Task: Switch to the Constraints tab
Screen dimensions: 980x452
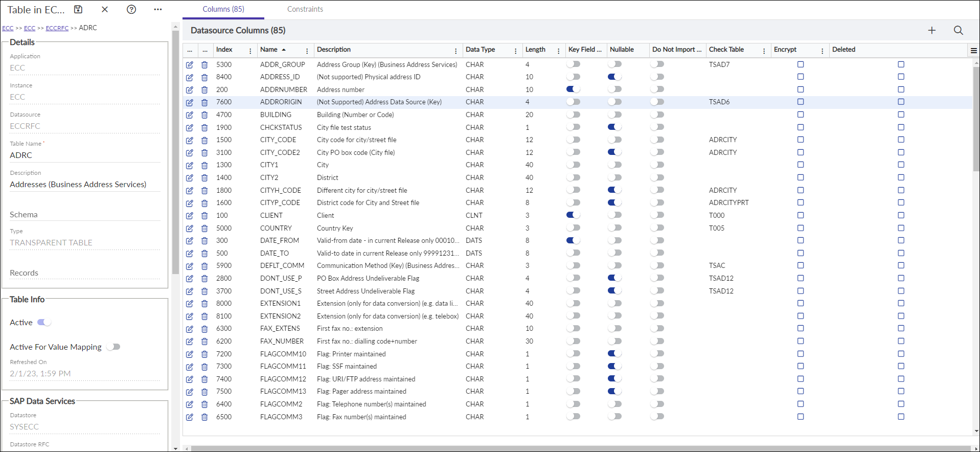Action: (305, 9)
